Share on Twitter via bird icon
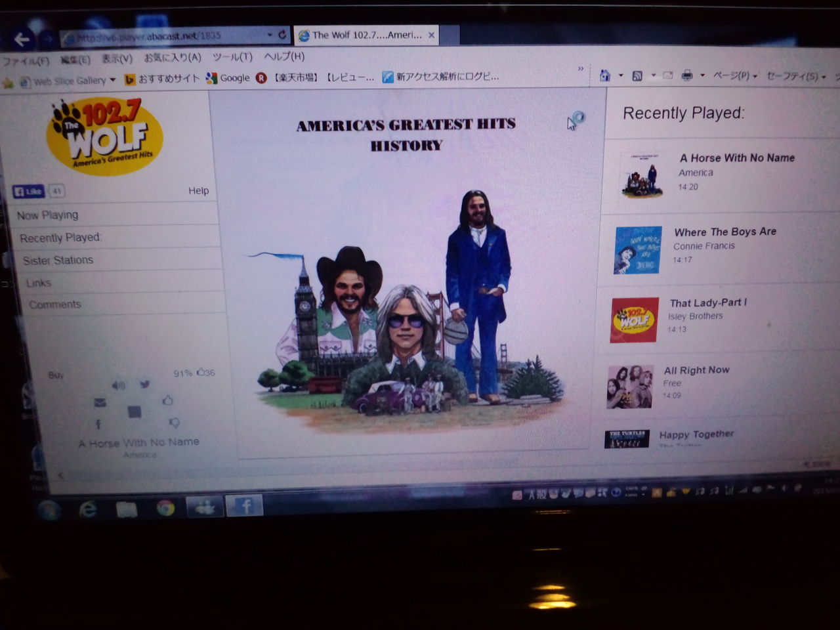 (144, 384)
